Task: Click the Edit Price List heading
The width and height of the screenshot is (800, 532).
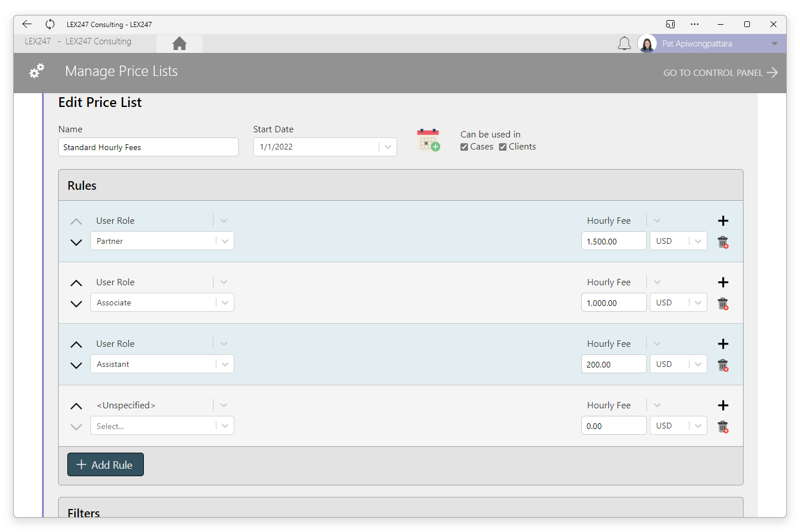Action: pyautogui.click(x=100, y=102)
